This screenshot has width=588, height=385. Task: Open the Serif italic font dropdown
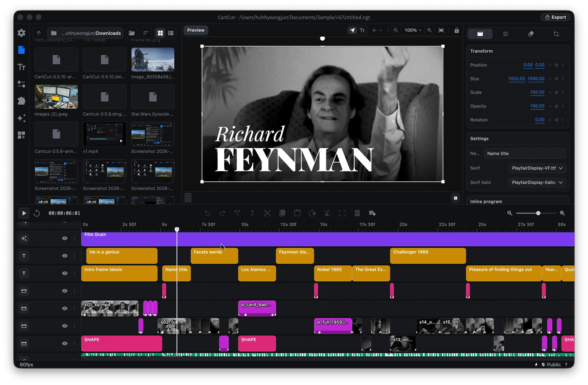coord(537,183)
